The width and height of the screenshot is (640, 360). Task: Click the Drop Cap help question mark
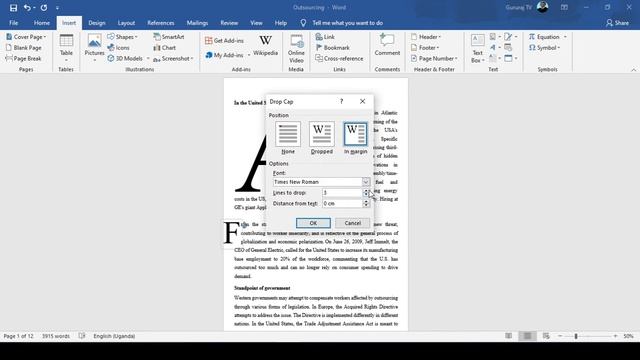pyautogui.click(x=342, y=101)
